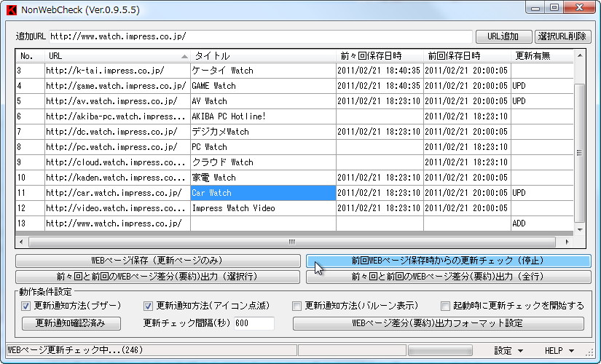Click the horizontal scroll left arrow
Screen dimensions: 601x364
pyautogui.click(x=21, y=242)
